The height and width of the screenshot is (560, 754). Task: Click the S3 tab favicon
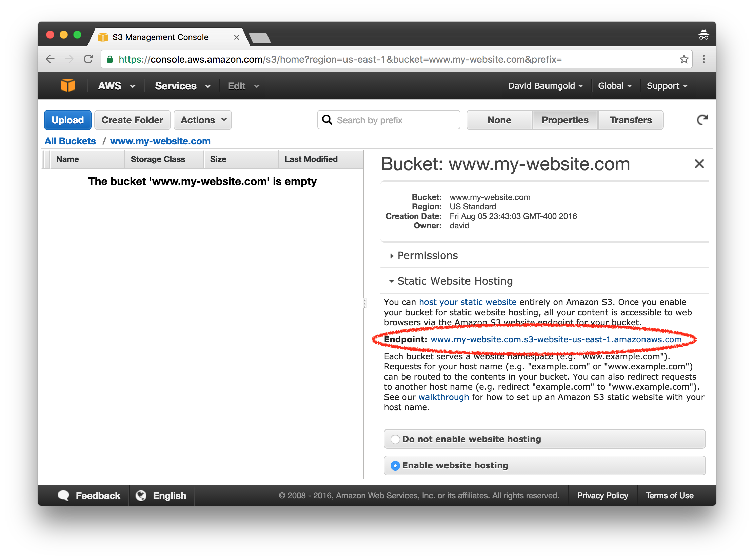pos(103,37)
